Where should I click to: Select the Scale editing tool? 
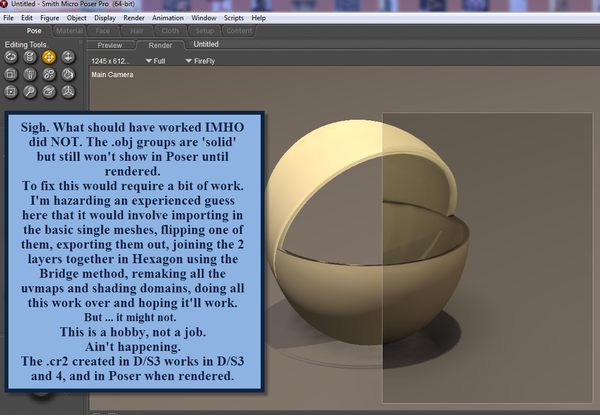point(11,74)
